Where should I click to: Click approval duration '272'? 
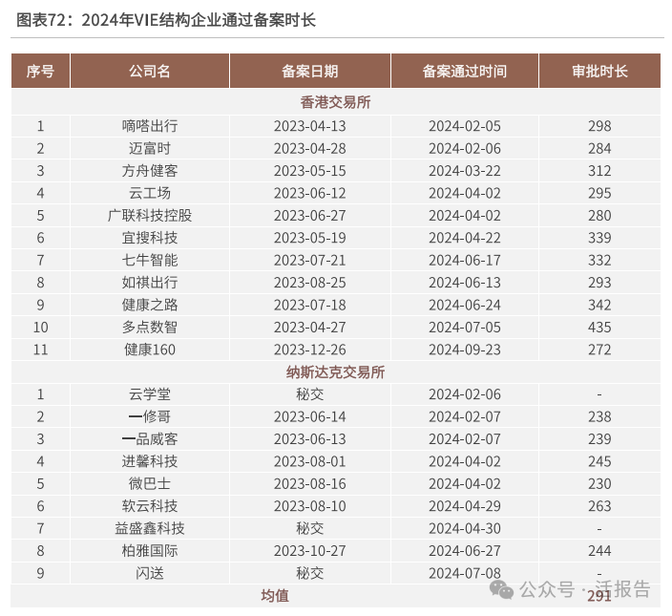pyautogui.click(x=599, y=350)
